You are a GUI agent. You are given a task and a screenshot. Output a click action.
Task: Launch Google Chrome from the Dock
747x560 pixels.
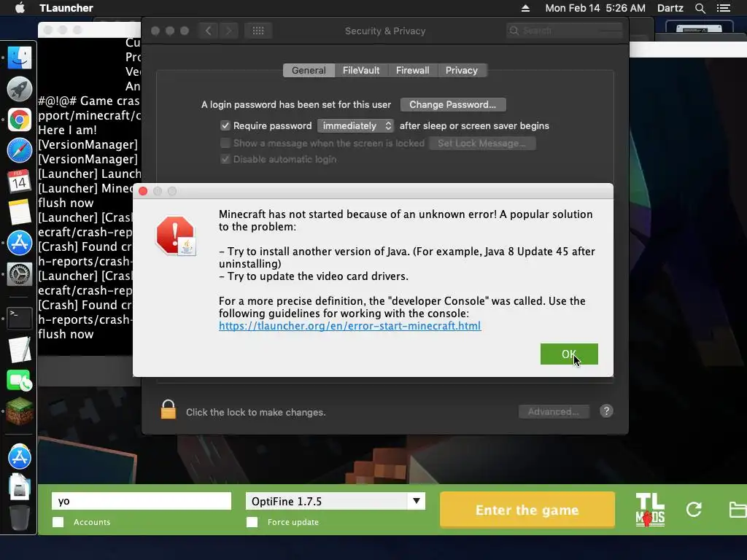click(x=20, y=120)
